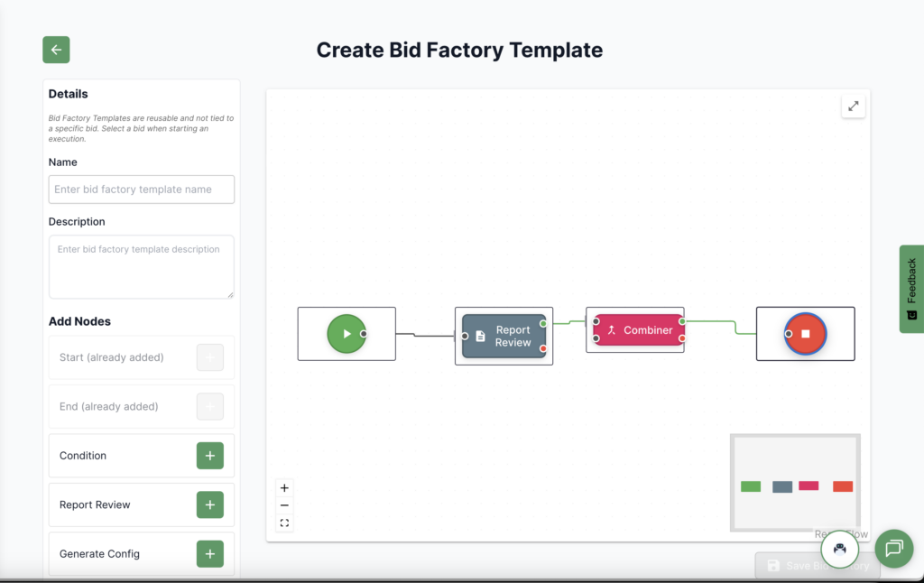
Task: Select the Report Review node on canvas
Action: pos(504,336)
